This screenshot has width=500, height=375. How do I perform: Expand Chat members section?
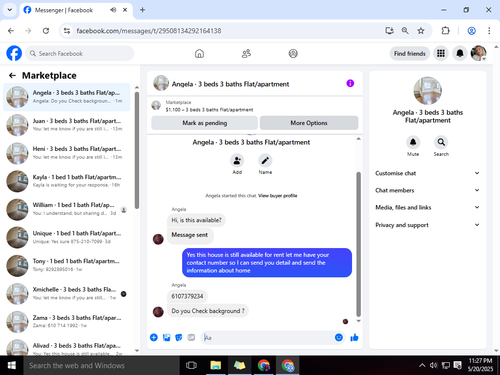point(427,190)
